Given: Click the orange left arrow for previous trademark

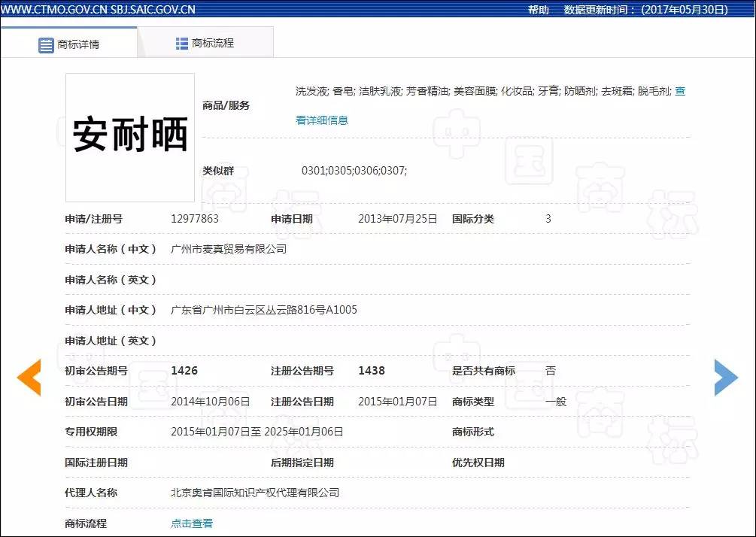Looking at the screenshot, I should 29,377.
